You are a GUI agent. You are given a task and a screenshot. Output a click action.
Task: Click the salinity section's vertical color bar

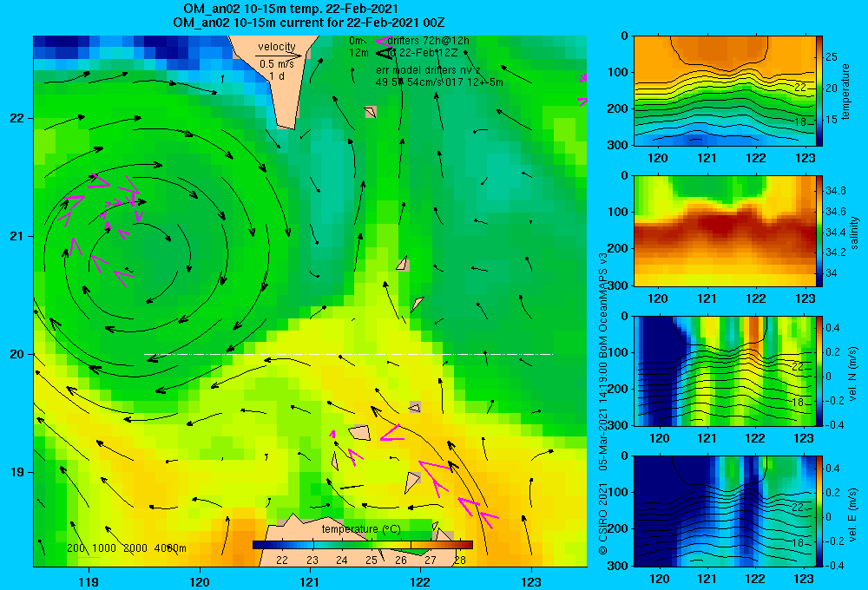(819, 231)
